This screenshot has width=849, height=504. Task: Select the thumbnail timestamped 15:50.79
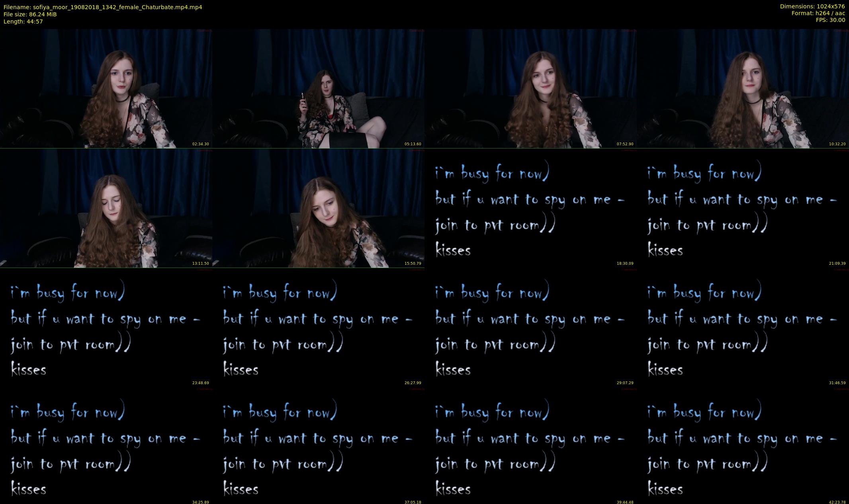click(x=318, y=207)
